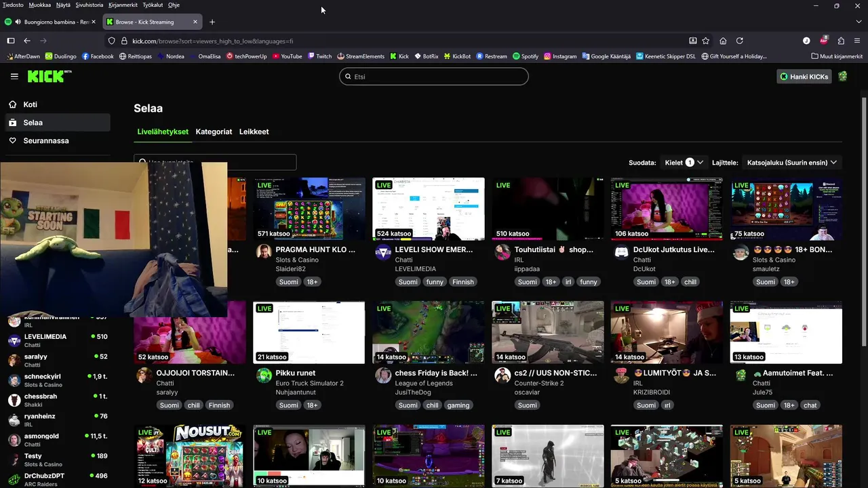Open the Instagram bookmark

[x=560, y=56]
